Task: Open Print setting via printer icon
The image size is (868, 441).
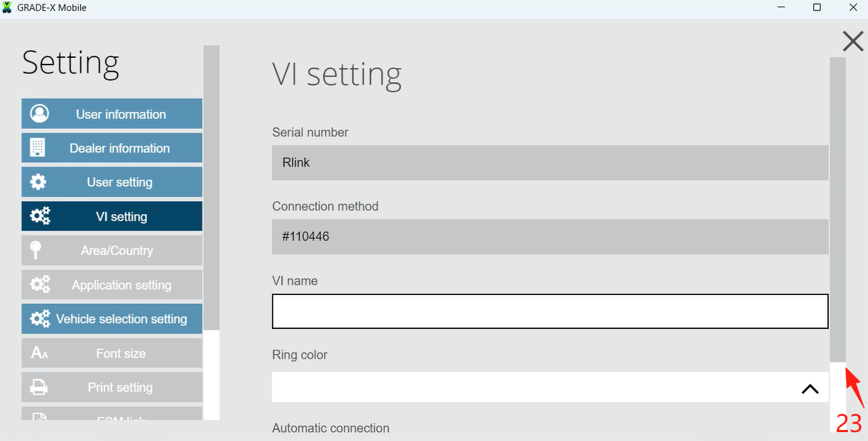Action: pos(39,388)
